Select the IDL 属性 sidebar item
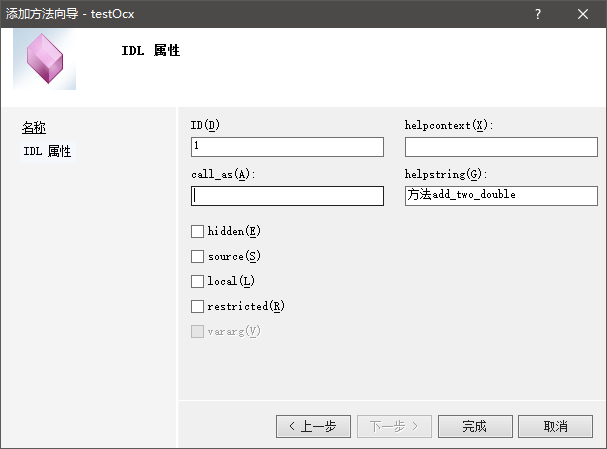Screen dimensions: 607x449 click(47, 151)
